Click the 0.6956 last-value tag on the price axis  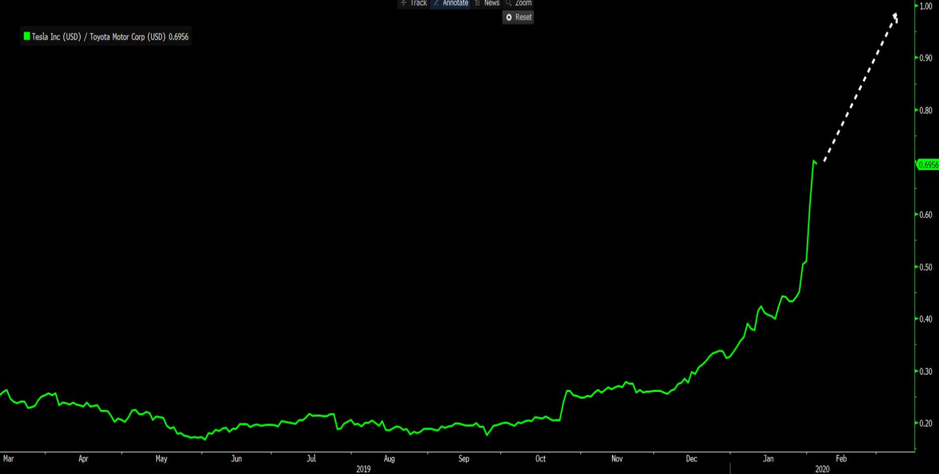pos(928,165)
